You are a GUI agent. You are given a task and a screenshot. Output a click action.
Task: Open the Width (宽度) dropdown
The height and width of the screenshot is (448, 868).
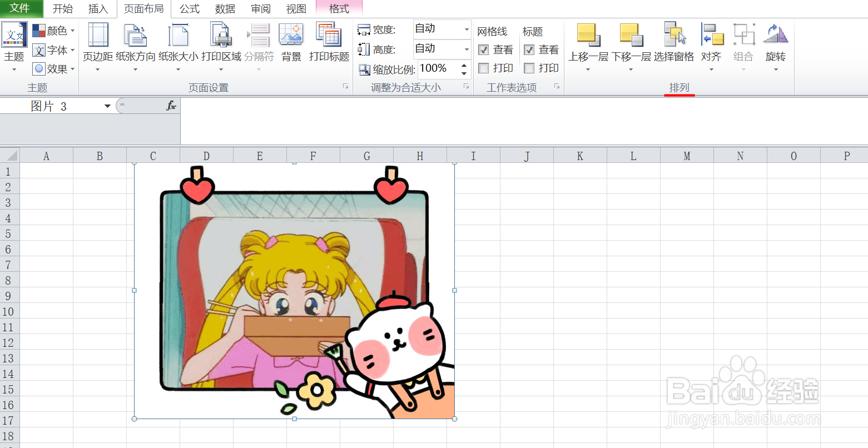coord(467,29)
